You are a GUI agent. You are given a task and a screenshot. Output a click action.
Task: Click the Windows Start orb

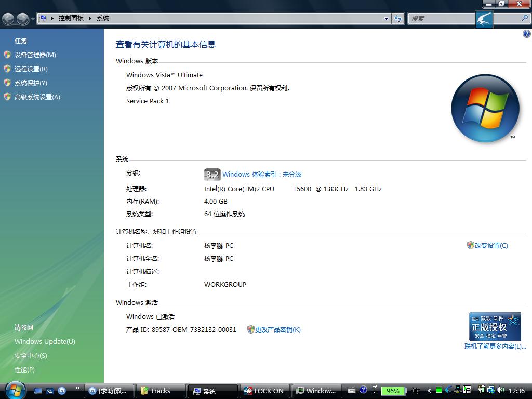15,390
